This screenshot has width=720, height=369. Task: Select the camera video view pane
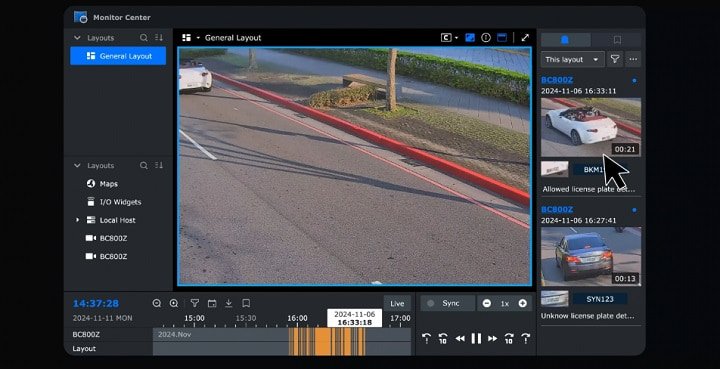coord(354,166)
